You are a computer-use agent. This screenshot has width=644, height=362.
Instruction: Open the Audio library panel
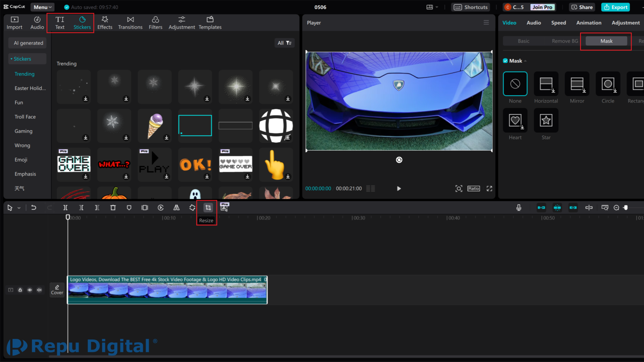coord(37,23)
